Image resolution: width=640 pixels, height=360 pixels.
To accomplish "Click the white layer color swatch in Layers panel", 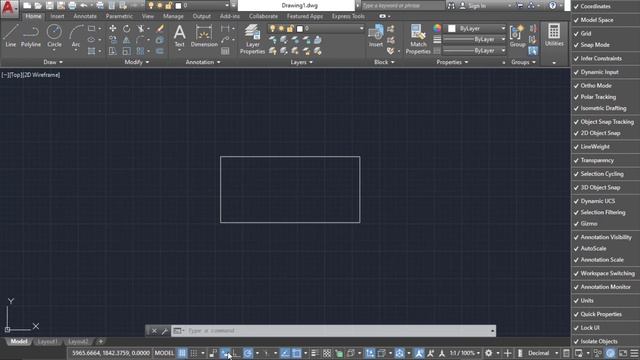I will pos(300,29).
